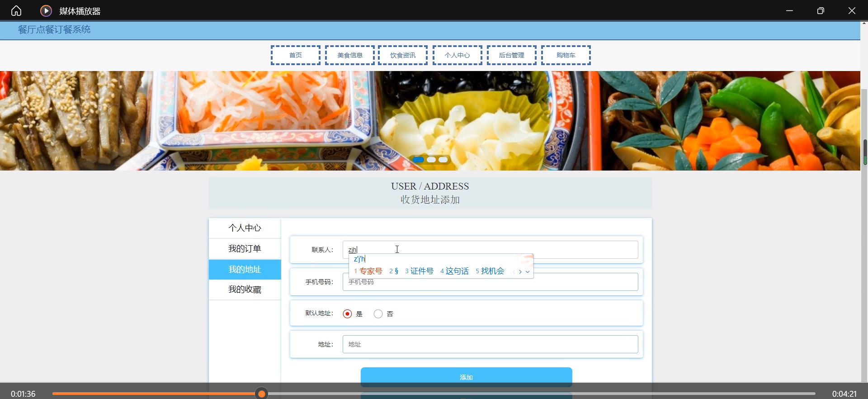Open the 个人中心 navigation item

pos(457,55)
